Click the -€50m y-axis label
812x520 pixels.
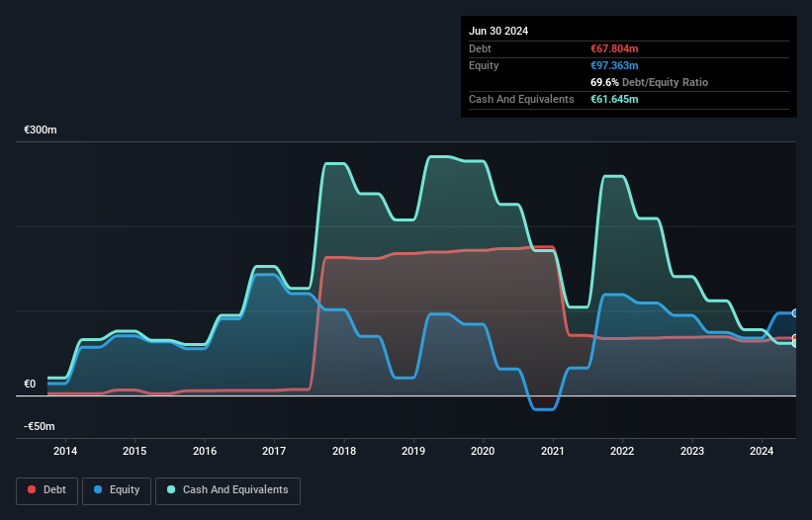[39, 426]
